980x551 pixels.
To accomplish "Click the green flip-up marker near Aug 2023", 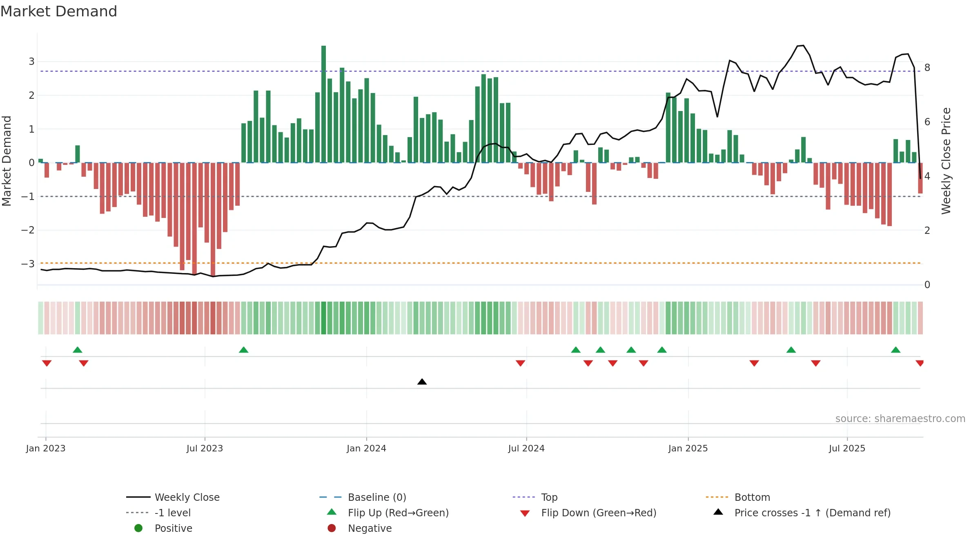I will tap(243, 350).
